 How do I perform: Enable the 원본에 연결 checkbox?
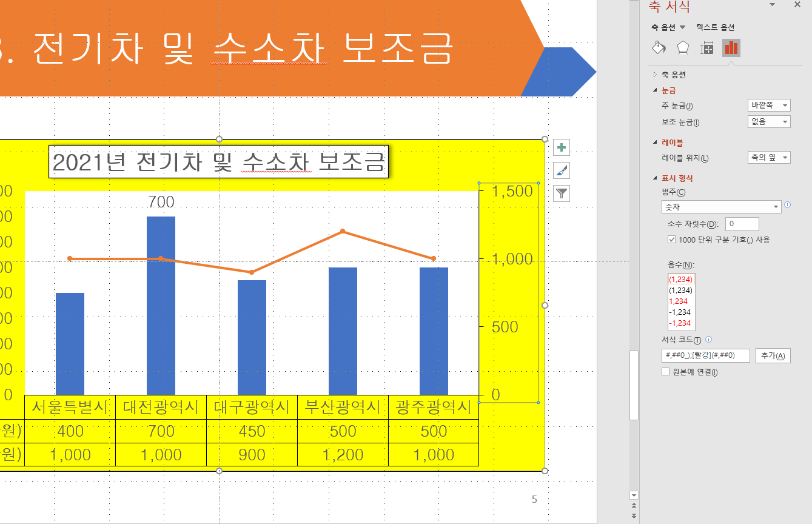pos(665,372)
